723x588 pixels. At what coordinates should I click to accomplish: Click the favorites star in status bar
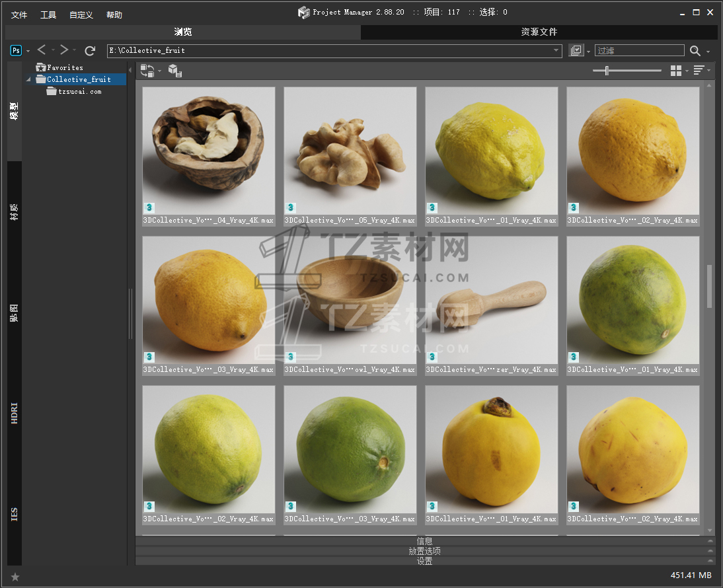coord(15,577)
